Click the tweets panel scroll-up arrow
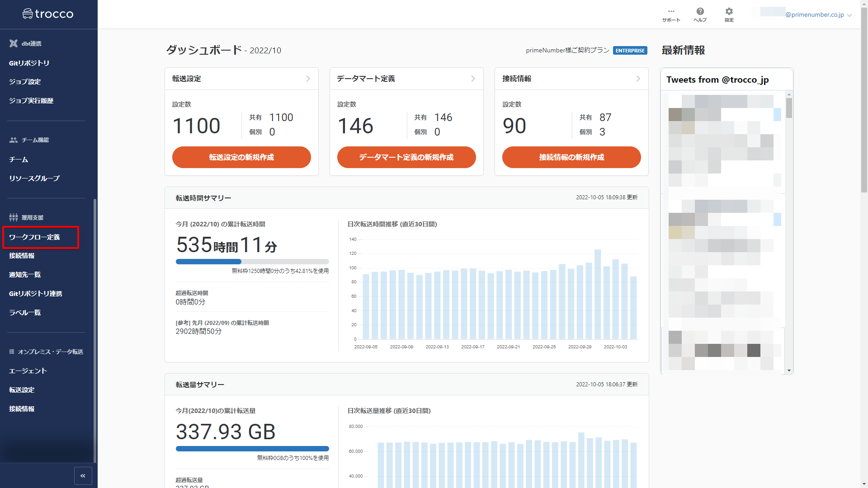This screenshot has width=868, height=488. coord(789,94)
